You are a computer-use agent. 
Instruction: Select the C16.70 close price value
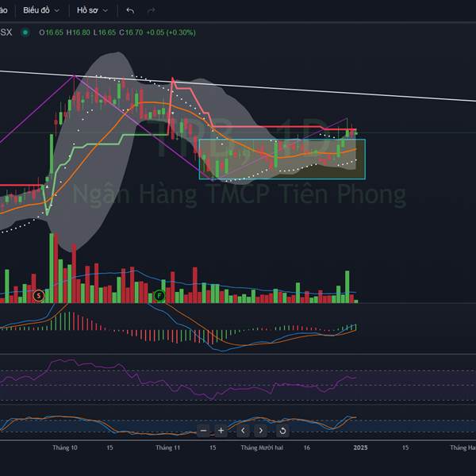(x=131, y=33)
